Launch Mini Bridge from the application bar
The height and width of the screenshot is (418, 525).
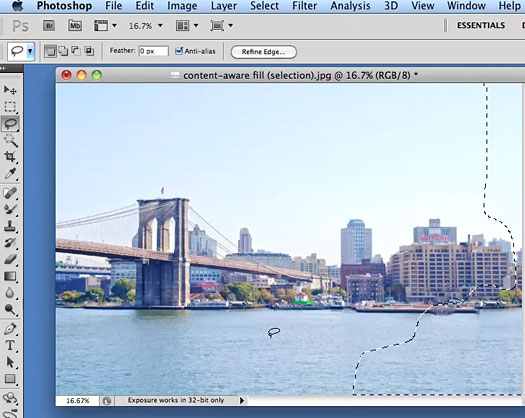(75, 25)
